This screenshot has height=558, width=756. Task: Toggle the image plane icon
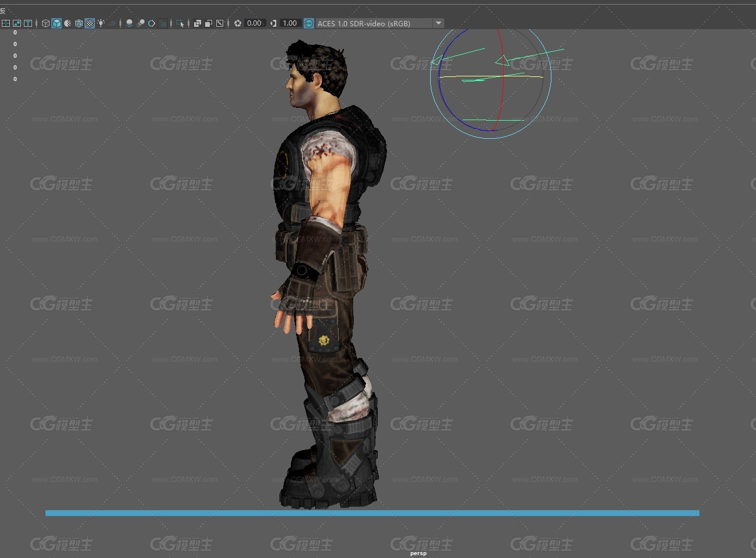pos(17,23)
